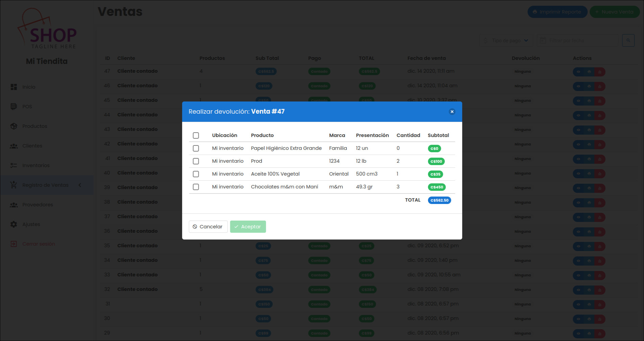Screen dimensions: 644x341
Task: Click the POS register icon
Action: click(14, 107)
